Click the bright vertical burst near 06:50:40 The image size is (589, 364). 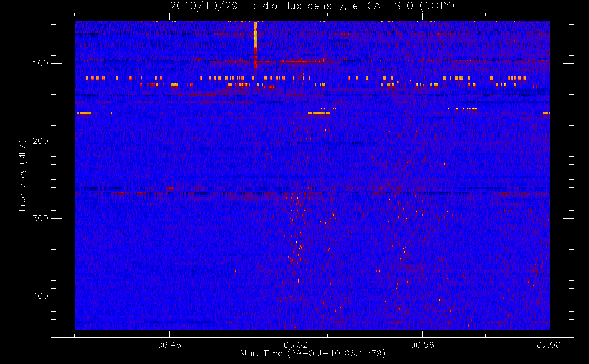[255, 45]
